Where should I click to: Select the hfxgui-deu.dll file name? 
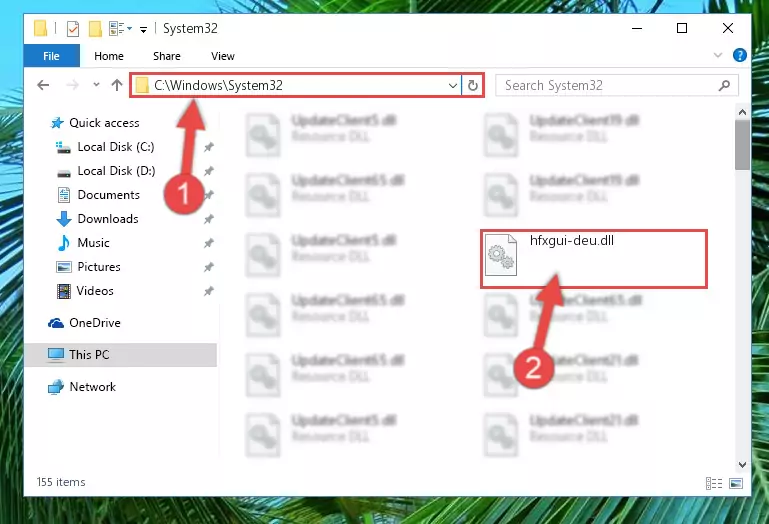tap(572, 240)
